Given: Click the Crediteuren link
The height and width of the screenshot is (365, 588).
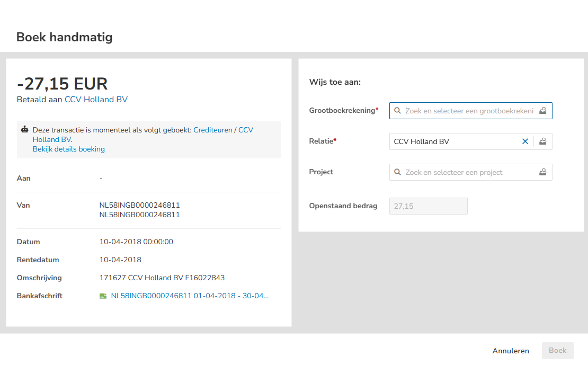Looking at the screenshot, I should coord(212,130).
